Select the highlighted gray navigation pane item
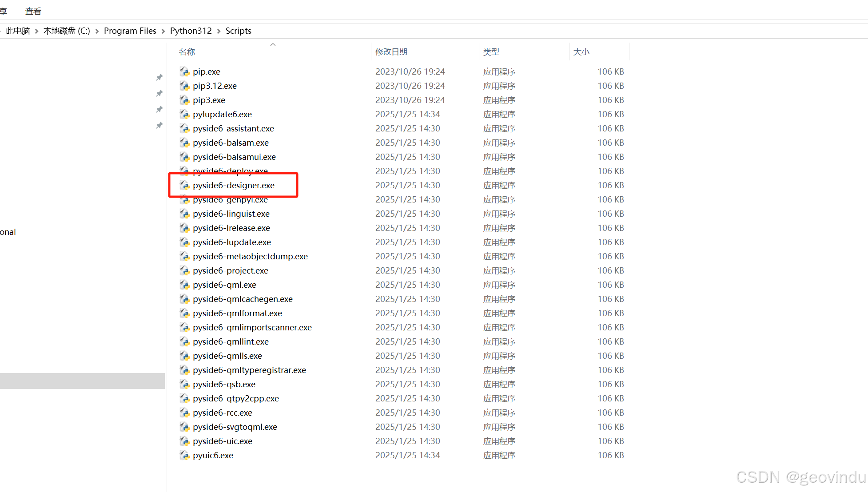868x492 pixels. pos(82,381)
